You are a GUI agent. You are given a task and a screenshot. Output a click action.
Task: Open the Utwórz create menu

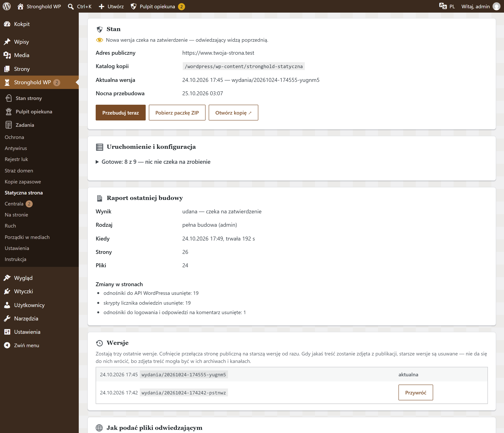pos(111,6)
